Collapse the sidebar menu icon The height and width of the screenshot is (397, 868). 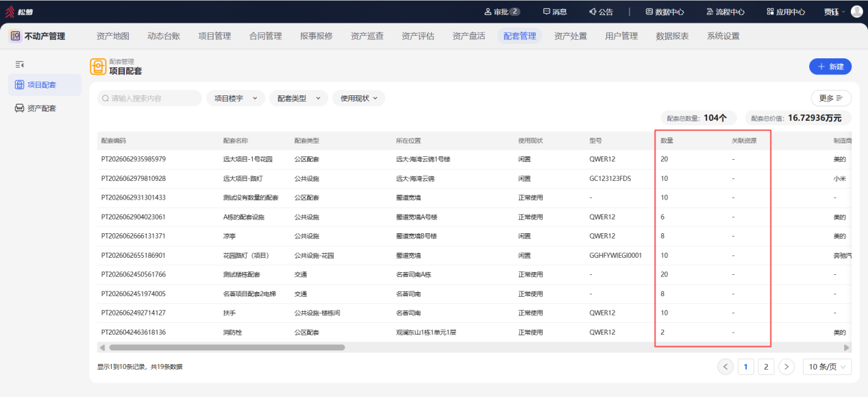click(x=20, y=64)
